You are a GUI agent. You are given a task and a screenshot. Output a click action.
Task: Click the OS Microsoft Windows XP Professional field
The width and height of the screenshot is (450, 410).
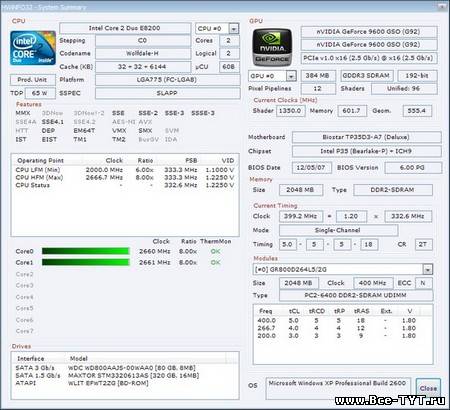coord(338,388)
